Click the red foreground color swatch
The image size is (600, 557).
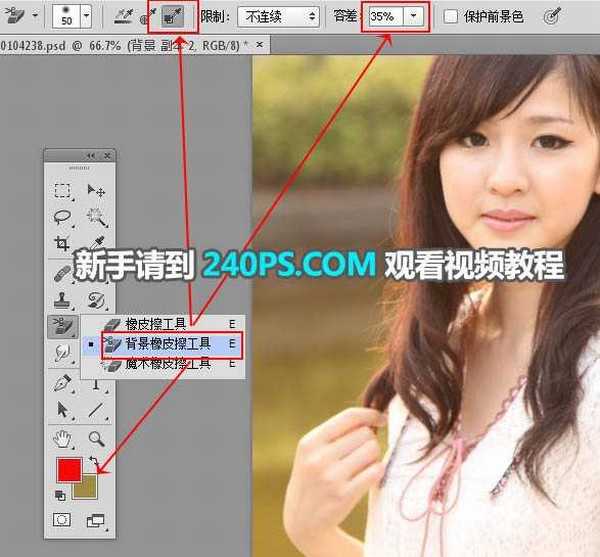[x=68, y=472]
